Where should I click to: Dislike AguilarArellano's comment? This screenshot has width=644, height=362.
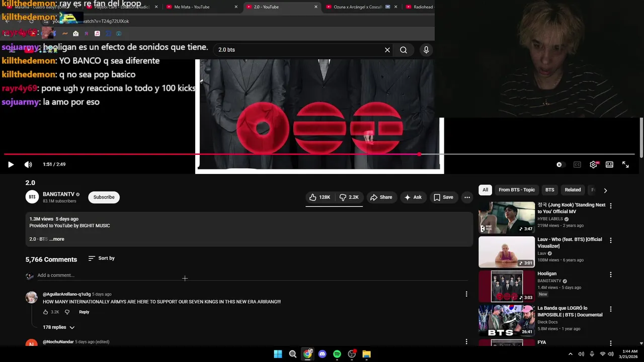tap(67, 312)
